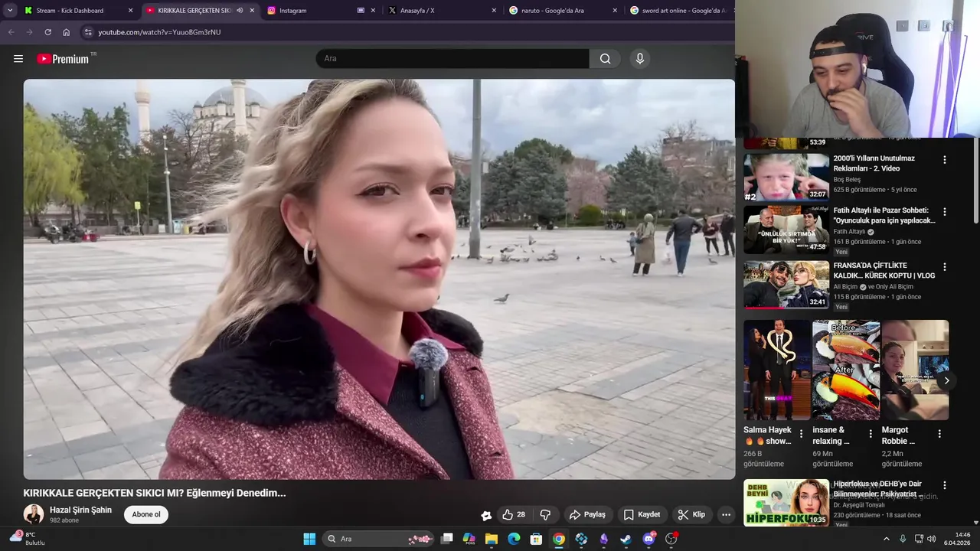This screenshot has width=980, height=551.
Task: Click the YouTube search box
Action: click(452, 59)
